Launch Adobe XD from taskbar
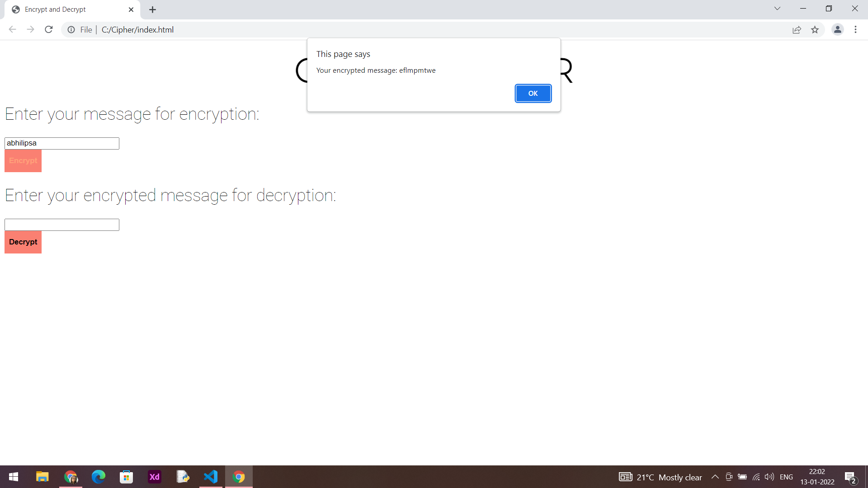Image resolution: width=868 pixels, height=488 pixels. (x=155, y=477)
